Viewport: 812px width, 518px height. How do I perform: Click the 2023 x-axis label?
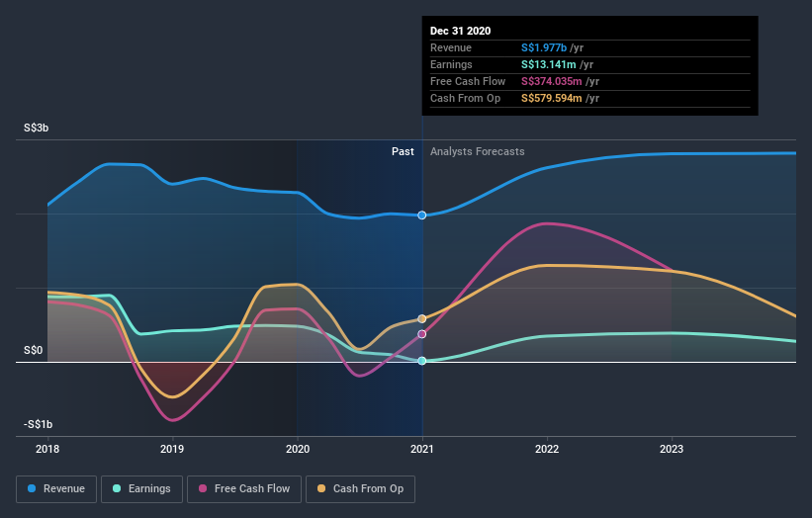pyautogui.click(x=672, y=449)
